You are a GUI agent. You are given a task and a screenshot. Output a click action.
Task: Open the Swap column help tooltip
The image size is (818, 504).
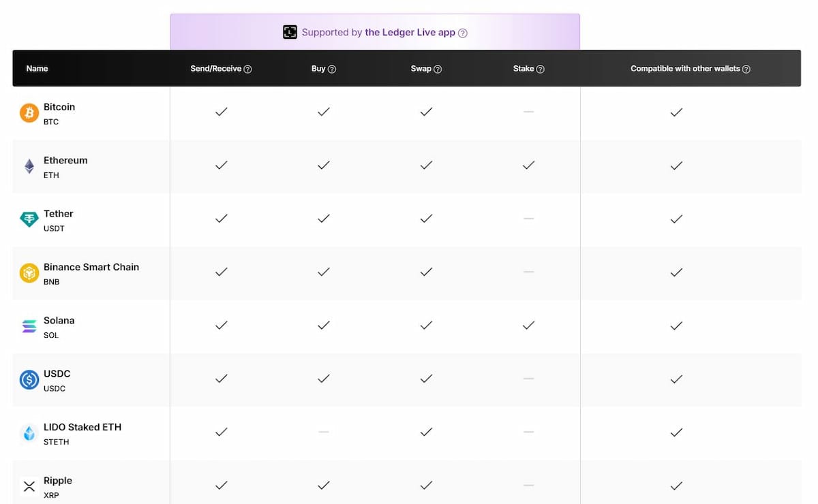coord(438,68)
